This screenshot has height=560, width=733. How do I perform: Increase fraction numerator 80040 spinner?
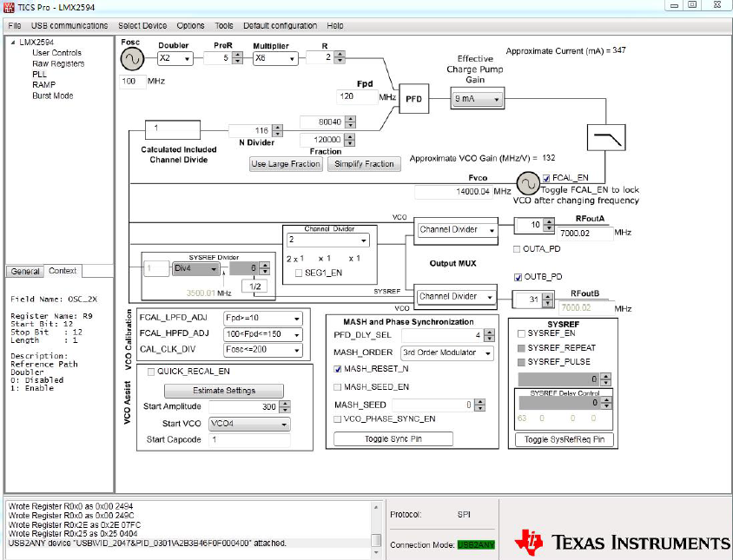point(350,119)
